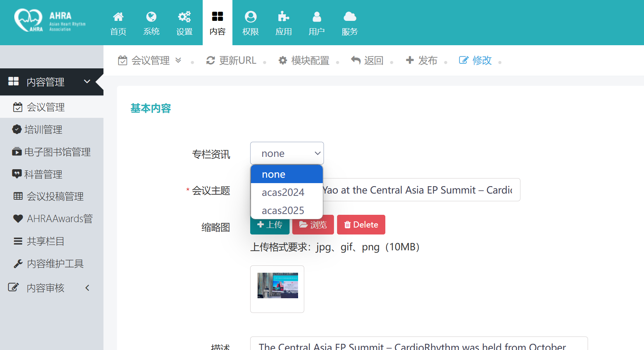Viewport: 644px width, 350px height.
Task: Choose acas2025 from the dropdown list
Action: [283, 211]
